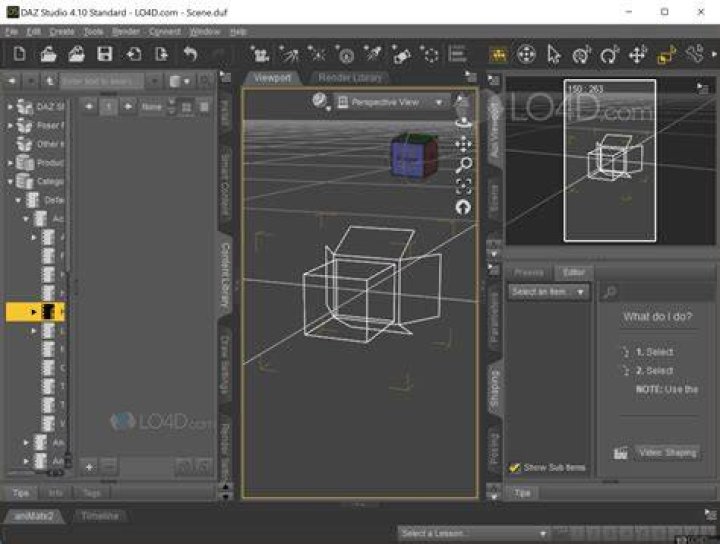Toggle the Show Sub Items checkbox
The image size is (720, 544).
514,467
